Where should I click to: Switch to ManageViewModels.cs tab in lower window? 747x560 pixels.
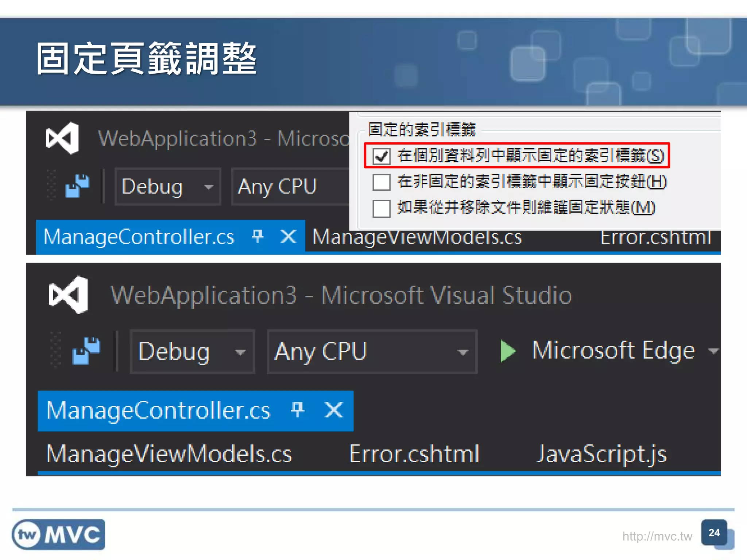click(x=169, y=454)
